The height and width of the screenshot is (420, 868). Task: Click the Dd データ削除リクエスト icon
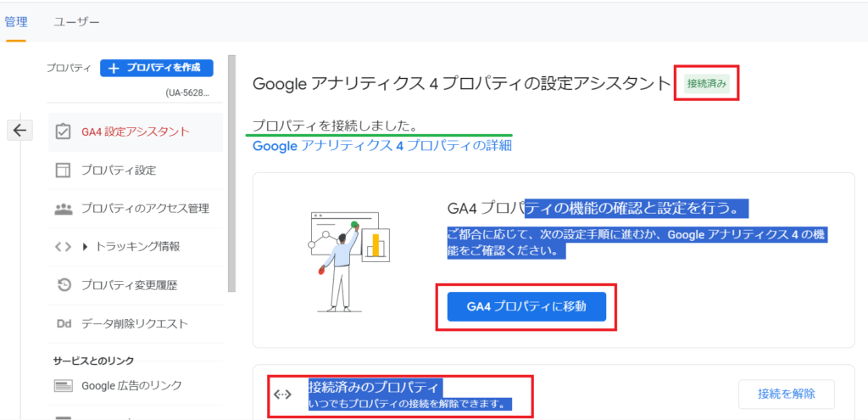point(63,323)
